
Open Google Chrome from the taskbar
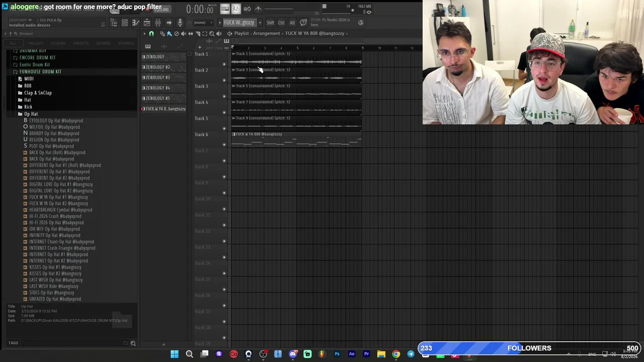[396, 354]
